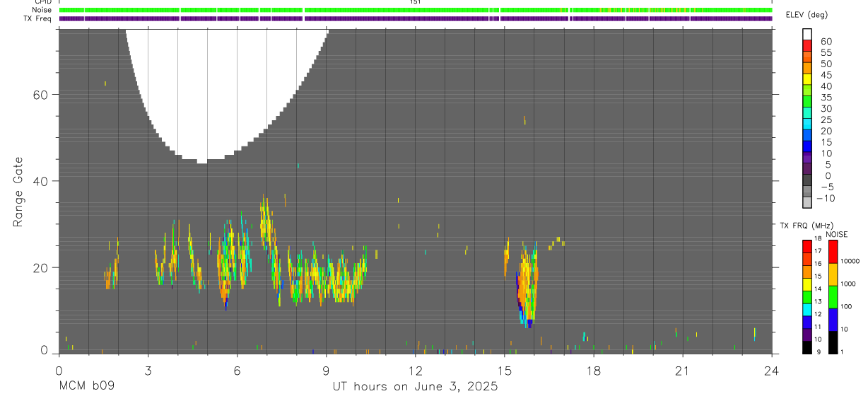This screenshot has height=401, width=868.
Task: Click the green Noise strip above plot
Action: tap(416, 10)
